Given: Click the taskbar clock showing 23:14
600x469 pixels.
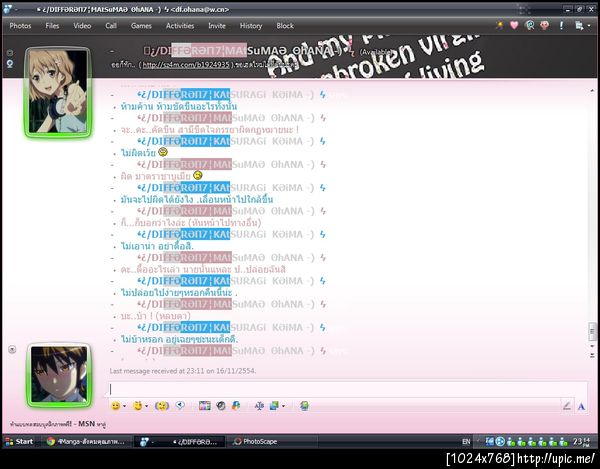Looking at the screenshot, I should 581,441.
